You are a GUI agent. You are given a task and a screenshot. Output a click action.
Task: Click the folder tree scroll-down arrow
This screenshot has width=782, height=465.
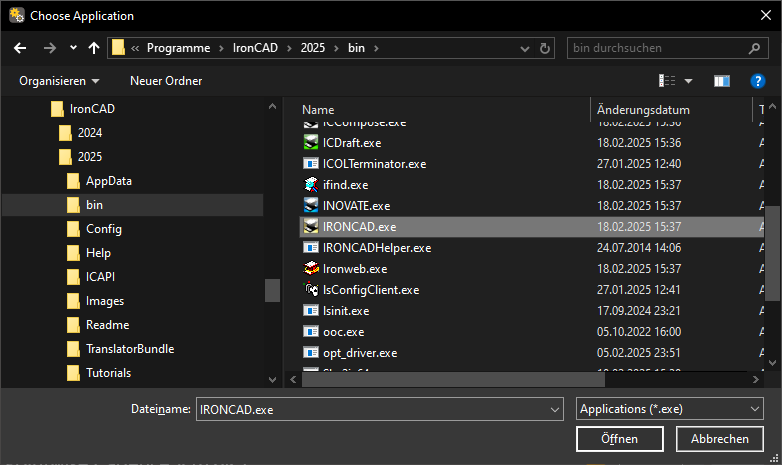[272, 380]
